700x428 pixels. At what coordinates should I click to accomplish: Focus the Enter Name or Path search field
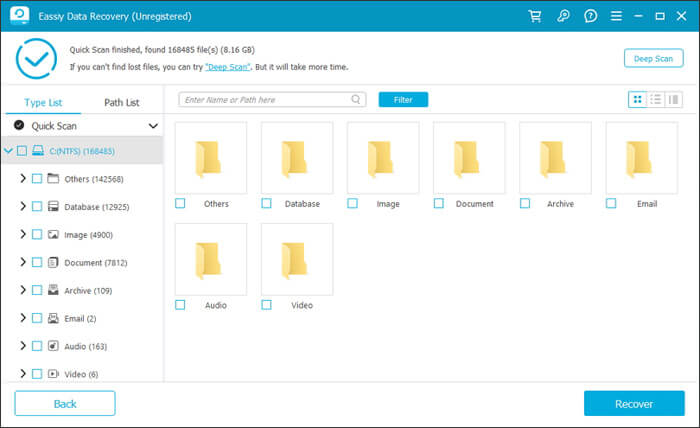272,100
